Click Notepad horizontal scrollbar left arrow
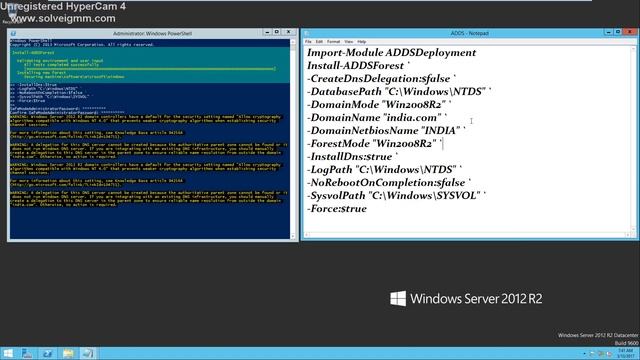This screenshot has width=640, height=360. [307, 235]
